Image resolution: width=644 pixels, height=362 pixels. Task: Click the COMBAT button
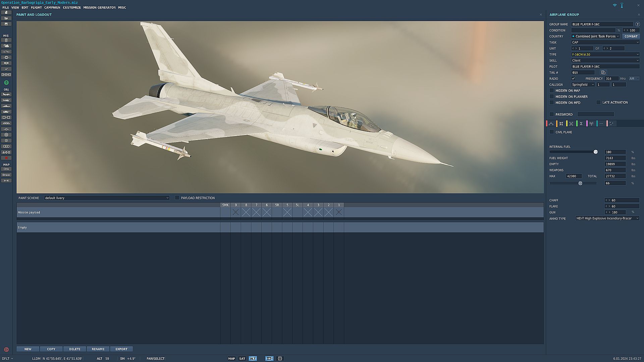tap(631, 36)
